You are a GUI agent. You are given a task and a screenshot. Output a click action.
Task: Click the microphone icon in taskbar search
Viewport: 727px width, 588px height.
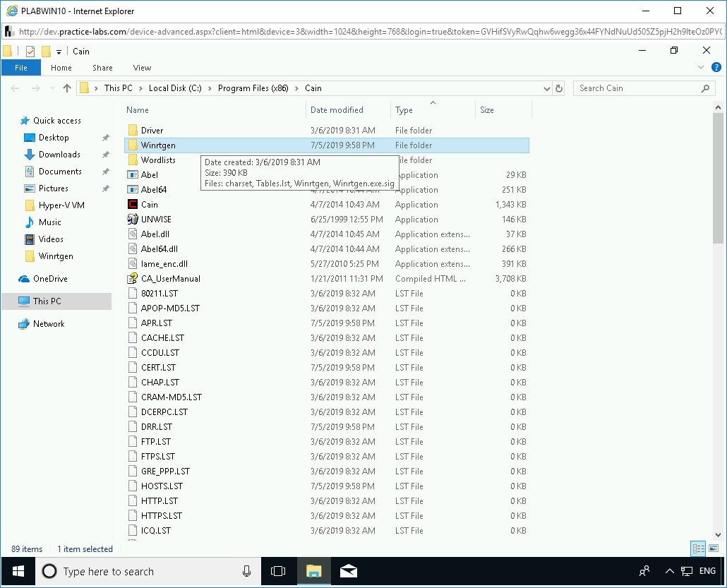[x=245, y=571]
